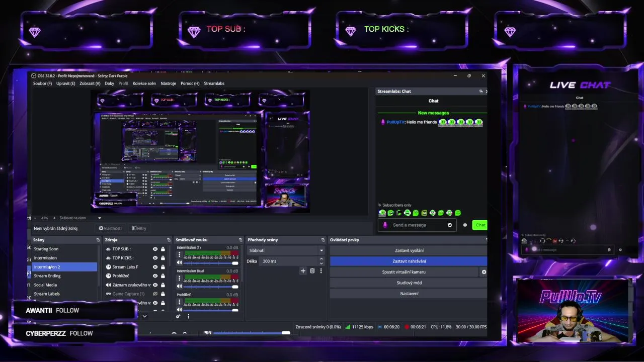
Task: Open the Upravit (E) menu
Action: coord(65,83)
